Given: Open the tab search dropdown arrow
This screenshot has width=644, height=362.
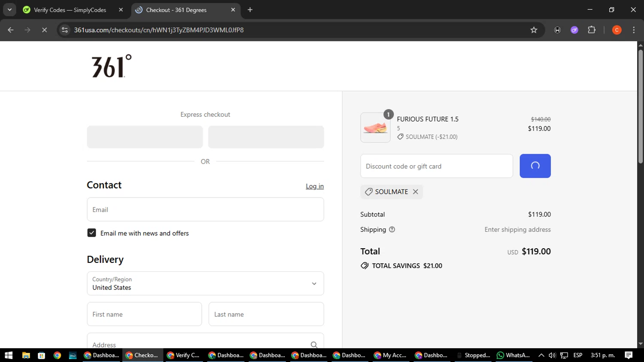Looking at the screenshot, I should click(x=9, y=9).
